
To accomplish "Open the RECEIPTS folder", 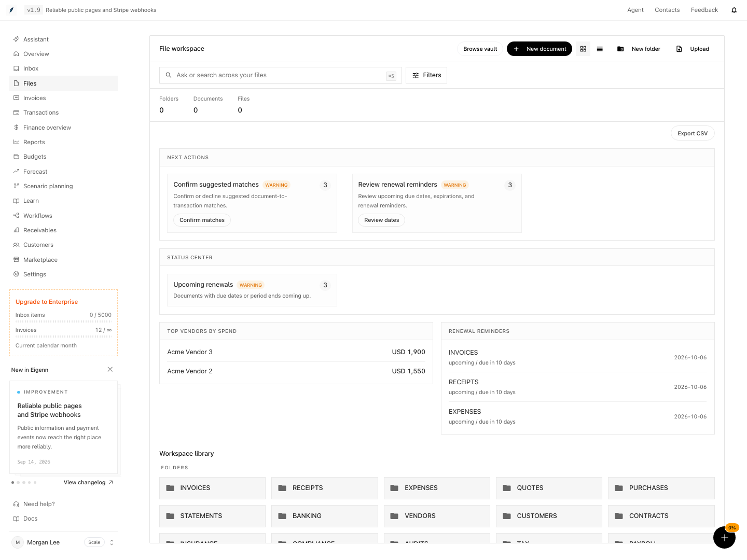I will 325,488.
